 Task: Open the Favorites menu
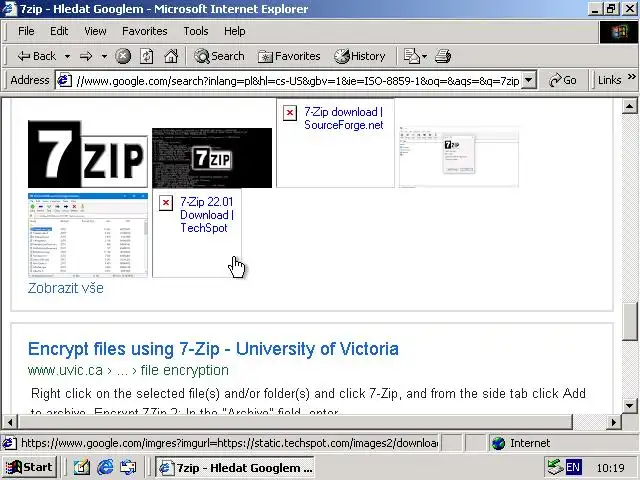(x=144, y=31)
